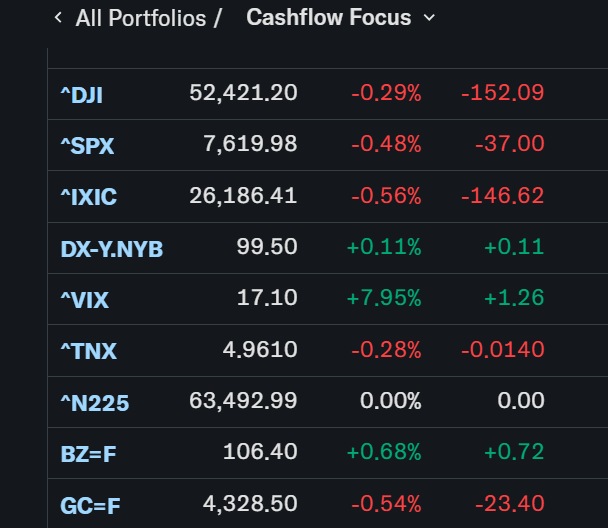Click the ^N225 price 63,492.99
This screenshot has height=528, width=608.
coord(243,401)
